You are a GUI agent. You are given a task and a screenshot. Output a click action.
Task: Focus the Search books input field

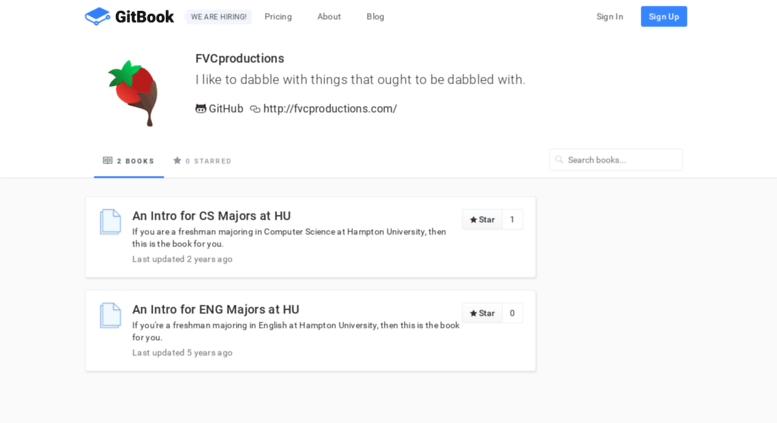(616, 160)
